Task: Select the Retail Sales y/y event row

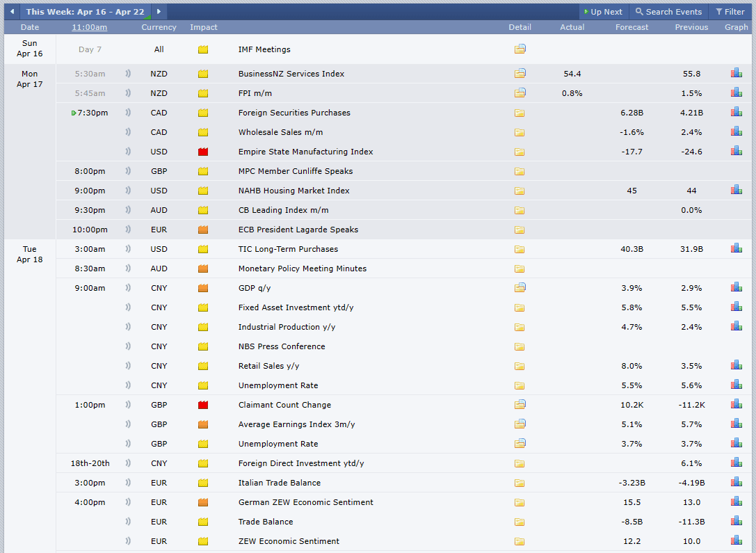Action: tap(403, 366)
